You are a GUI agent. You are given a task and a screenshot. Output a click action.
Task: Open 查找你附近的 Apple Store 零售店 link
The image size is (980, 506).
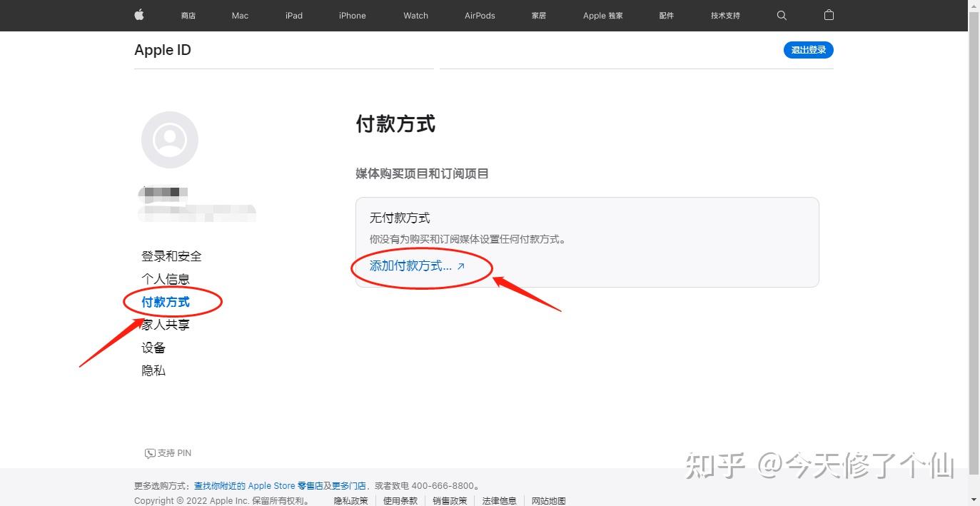tap(258, 486)
